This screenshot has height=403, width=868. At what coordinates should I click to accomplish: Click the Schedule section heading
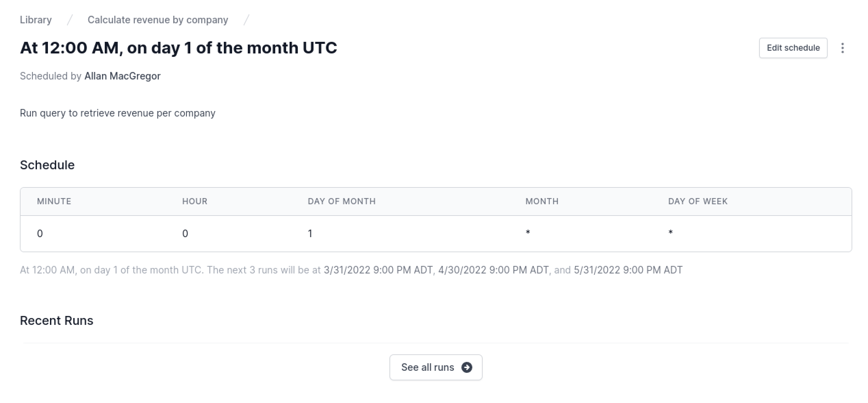click(x=47, y=165)
